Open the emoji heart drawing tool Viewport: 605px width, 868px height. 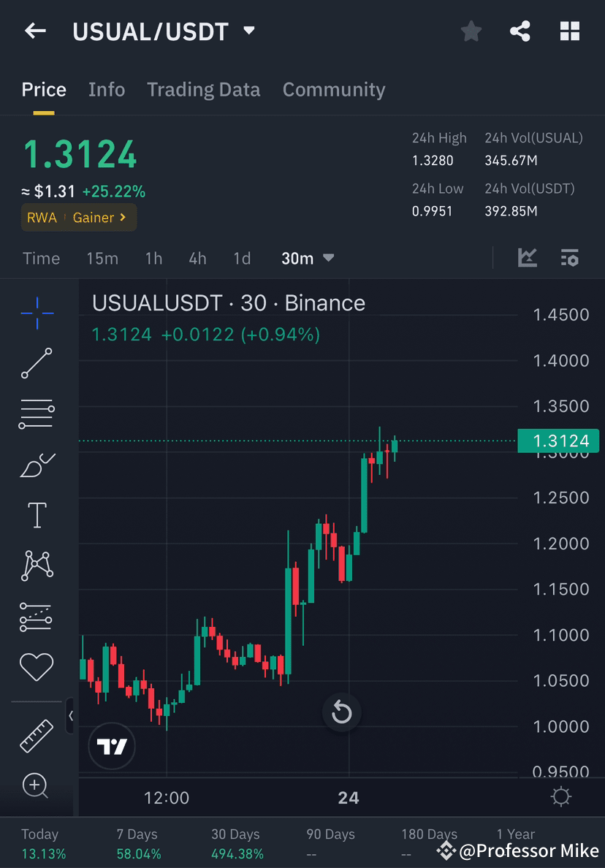(x=37, y=666)
